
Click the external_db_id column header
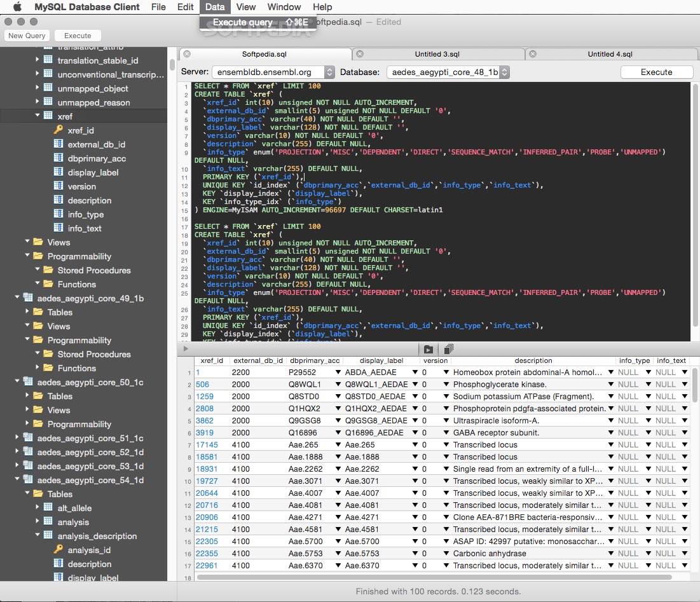(258, 360)
